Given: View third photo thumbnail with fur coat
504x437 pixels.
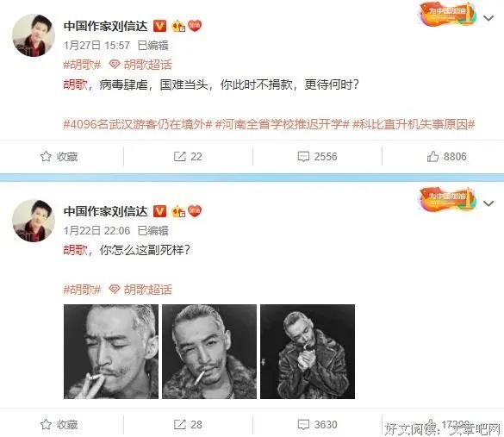Looking at the screenshot, I should click(x=308, y=352).
